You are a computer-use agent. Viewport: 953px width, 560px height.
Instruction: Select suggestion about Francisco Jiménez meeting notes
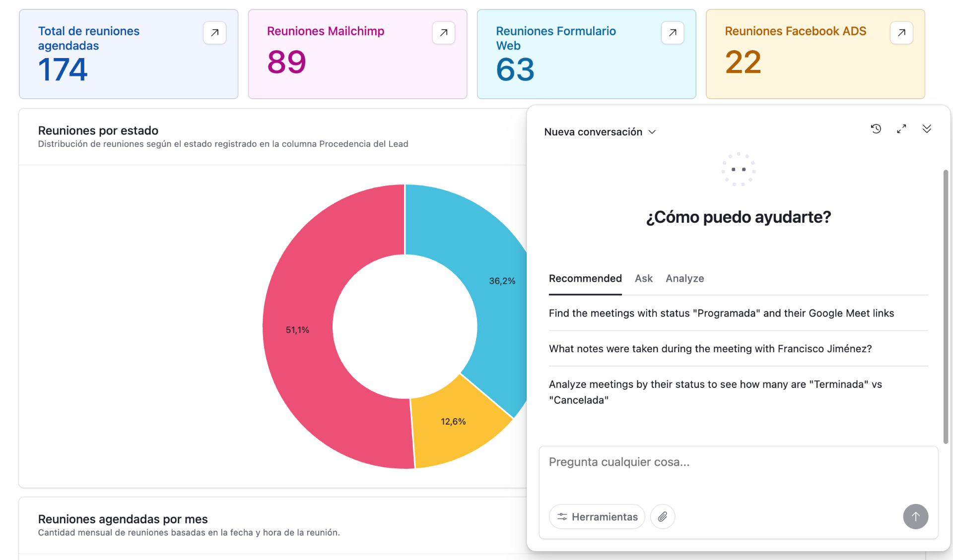pyautogui.click(x=739, y=349)
